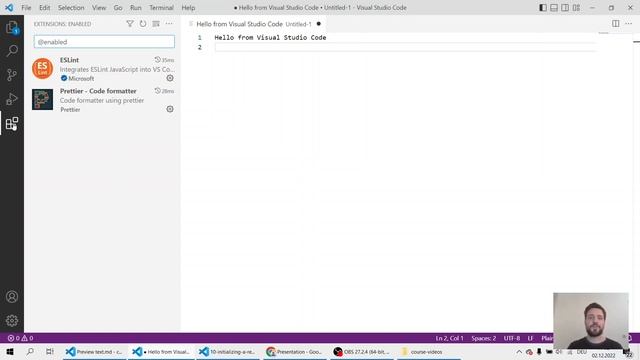
Task: Open the Source Control view
Action: (x=12, y=75)
